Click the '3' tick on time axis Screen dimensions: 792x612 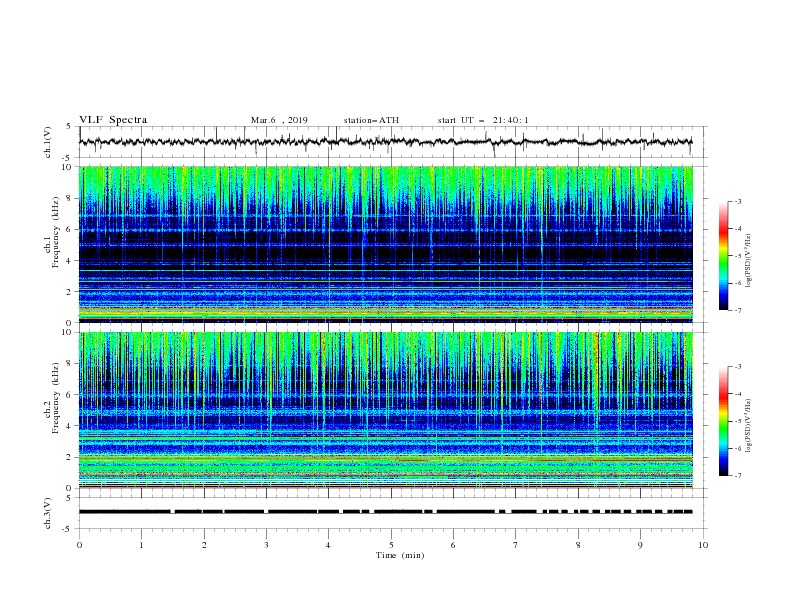coord(266,545)
